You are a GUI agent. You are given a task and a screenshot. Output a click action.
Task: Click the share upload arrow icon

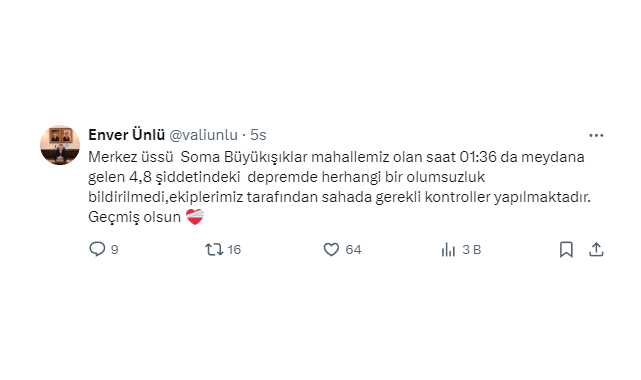[x=596, y=249]
